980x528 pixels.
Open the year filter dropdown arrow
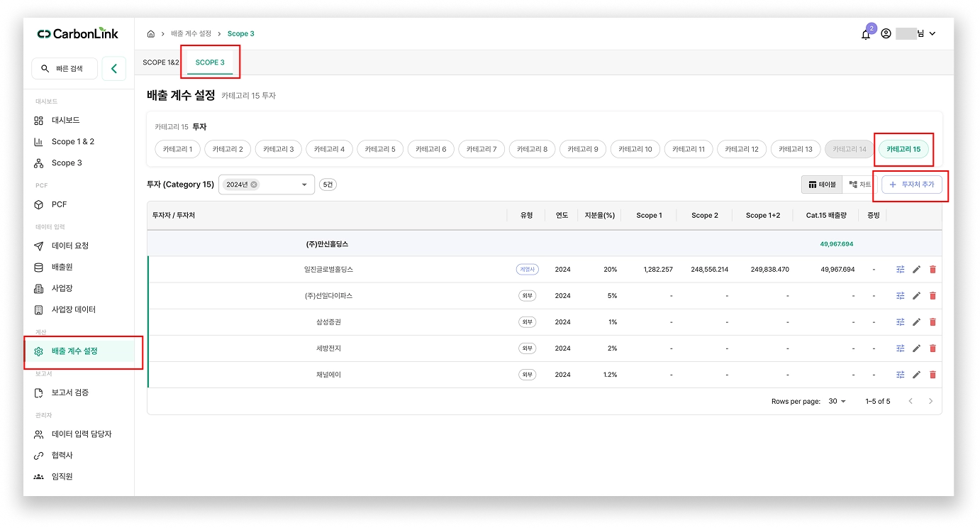305,185
